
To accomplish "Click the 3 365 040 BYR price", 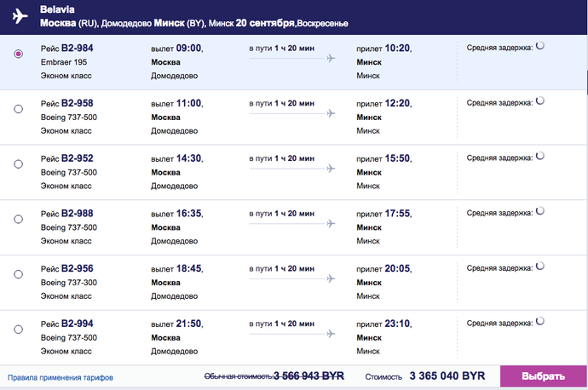I will click(447, 376).
